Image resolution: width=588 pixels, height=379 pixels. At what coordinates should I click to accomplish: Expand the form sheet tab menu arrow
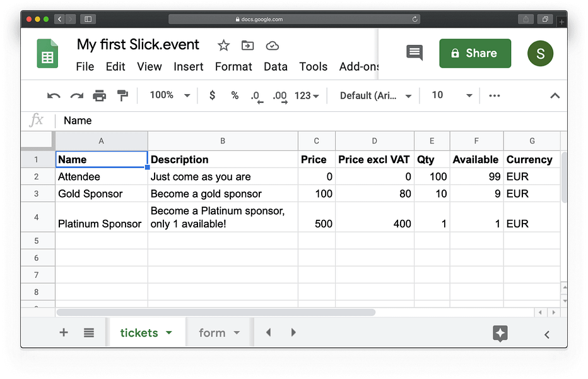[236, 332]
